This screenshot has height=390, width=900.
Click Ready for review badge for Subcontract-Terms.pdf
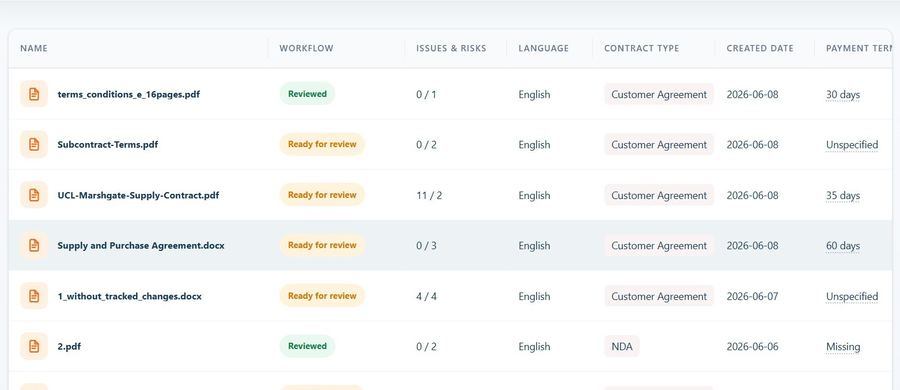(322, 144)
